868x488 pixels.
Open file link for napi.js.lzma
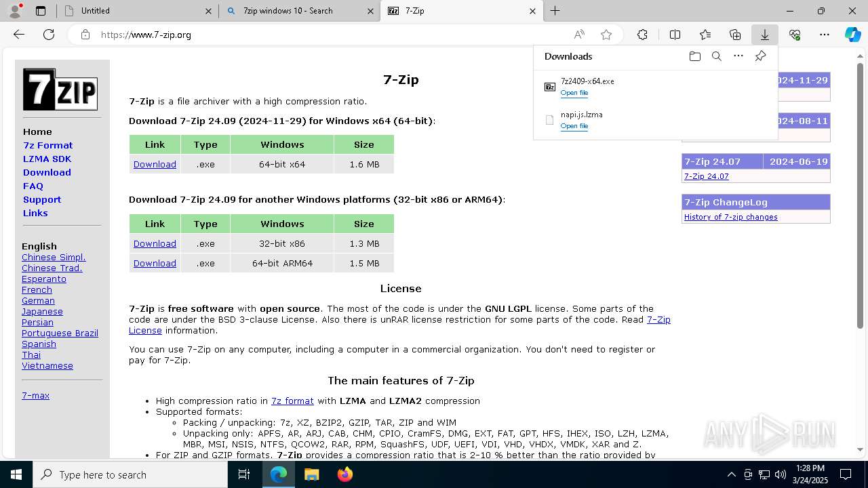(574, 126)
